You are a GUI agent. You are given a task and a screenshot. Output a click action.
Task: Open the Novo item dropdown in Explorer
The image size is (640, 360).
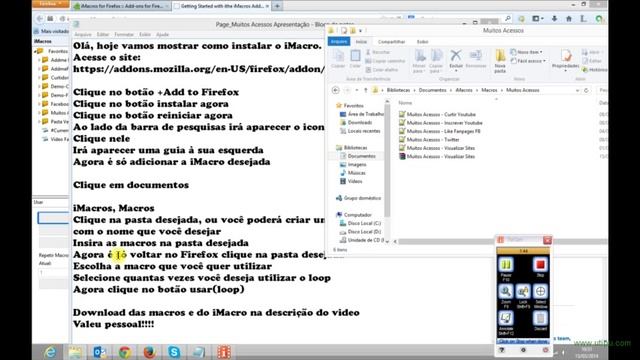coord(527,52)
